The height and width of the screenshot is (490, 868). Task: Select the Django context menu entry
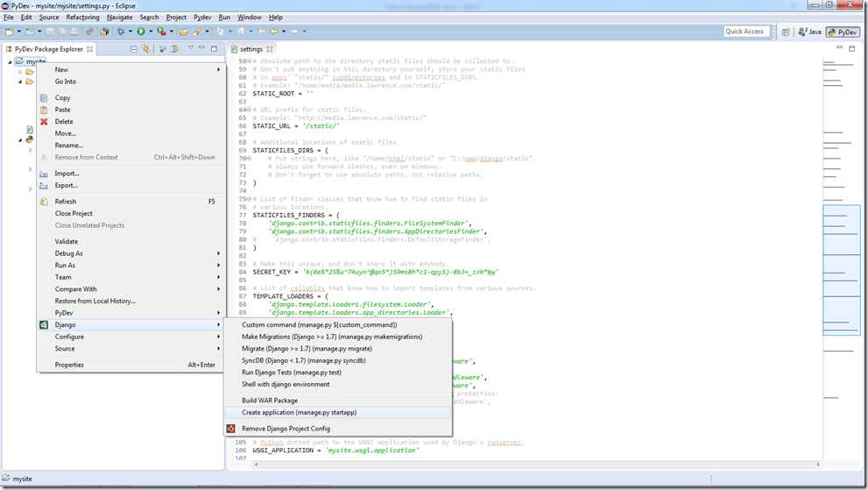click(x=131, y=325)
